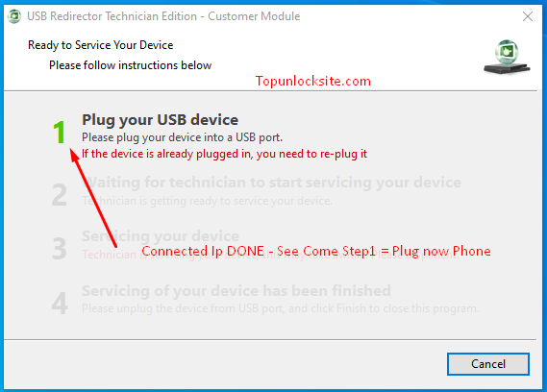Select the green step 1 number
The height and width of the screenshot is (392, 547).
[x=60, y=132]
